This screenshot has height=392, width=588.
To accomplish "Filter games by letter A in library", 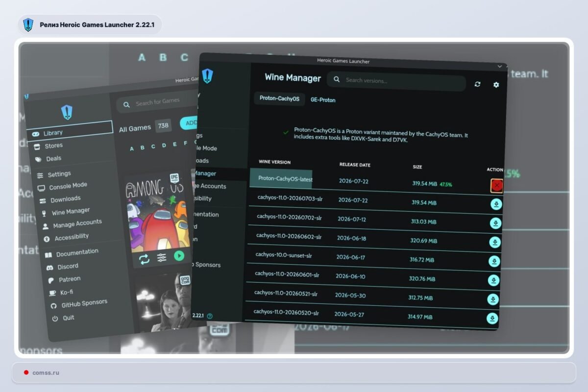I will (x=132, y=148).
